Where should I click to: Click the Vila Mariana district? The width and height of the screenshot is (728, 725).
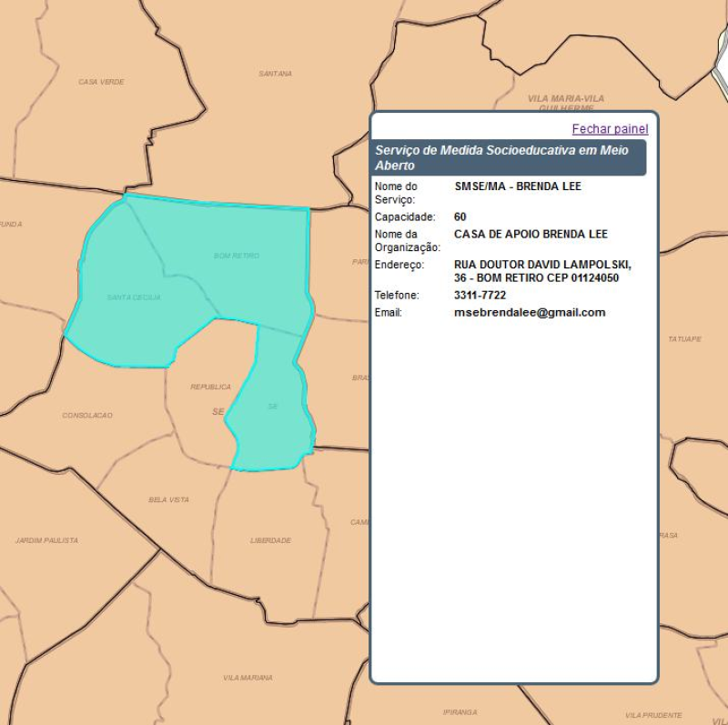pos(248,678)
